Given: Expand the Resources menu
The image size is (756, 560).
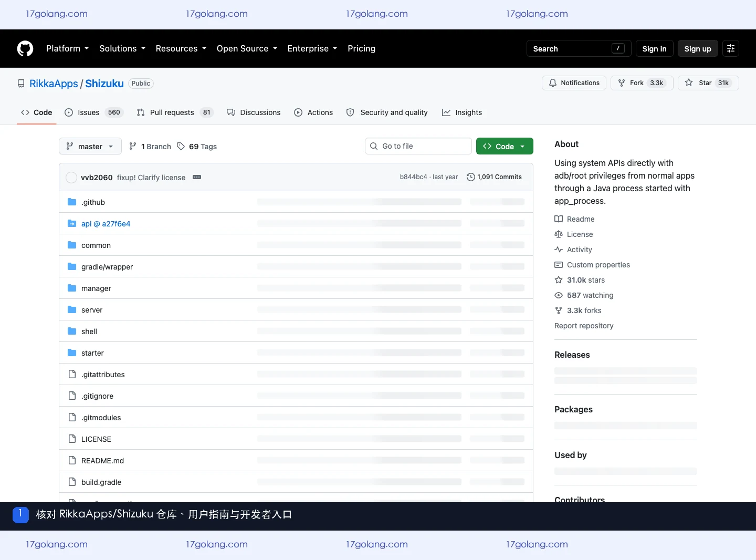Looking at the screenshot, I should (181, 48).
